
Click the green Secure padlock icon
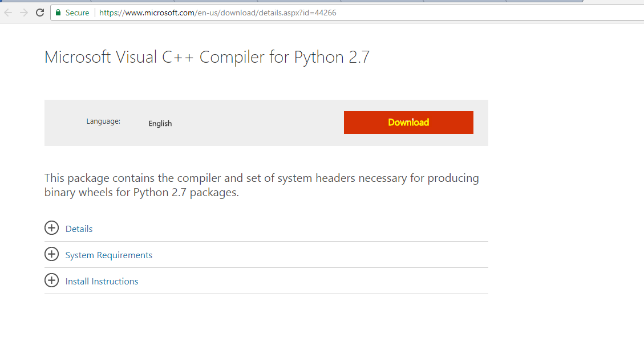[x=58, y=13]
